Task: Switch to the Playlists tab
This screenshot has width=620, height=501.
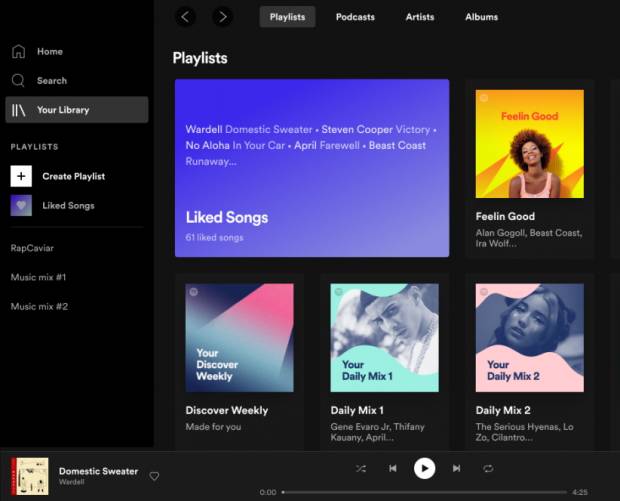Action: click(x=287, y=17)
